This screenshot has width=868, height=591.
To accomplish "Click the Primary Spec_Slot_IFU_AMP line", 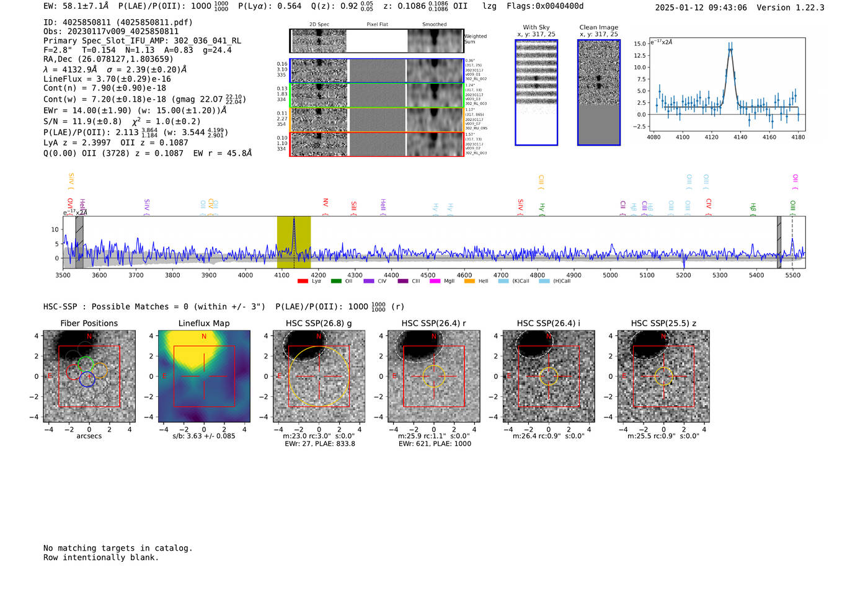I will click(142, 41).
